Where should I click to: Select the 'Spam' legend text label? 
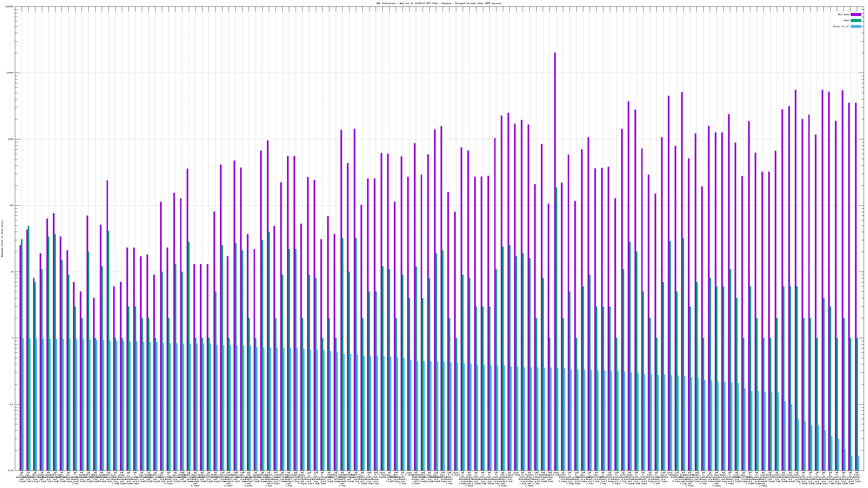[846, 21]
